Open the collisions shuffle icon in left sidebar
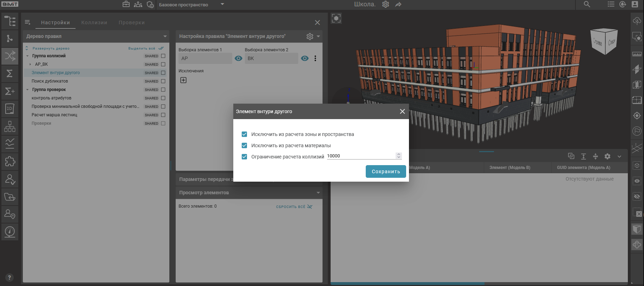This screenshot has height=286, width=644. pyautogui.click(x=10, y=56)
